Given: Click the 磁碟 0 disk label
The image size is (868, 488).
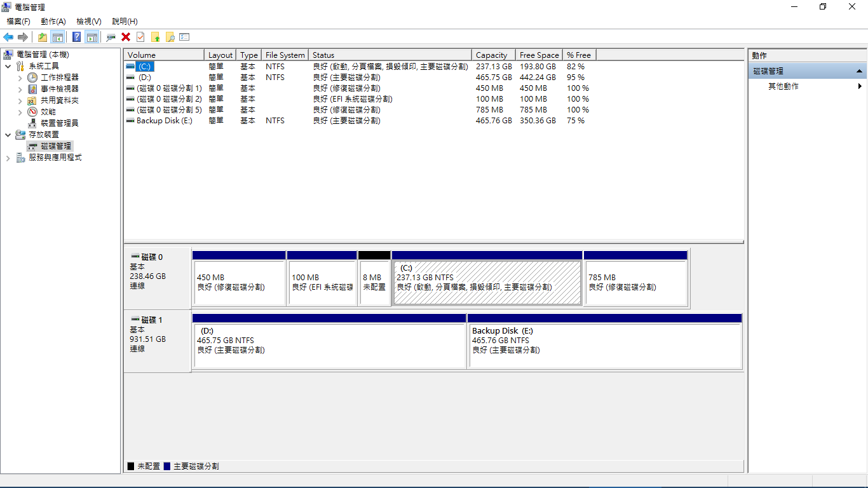Looking at the screenshot, I should tap(152, 257).
